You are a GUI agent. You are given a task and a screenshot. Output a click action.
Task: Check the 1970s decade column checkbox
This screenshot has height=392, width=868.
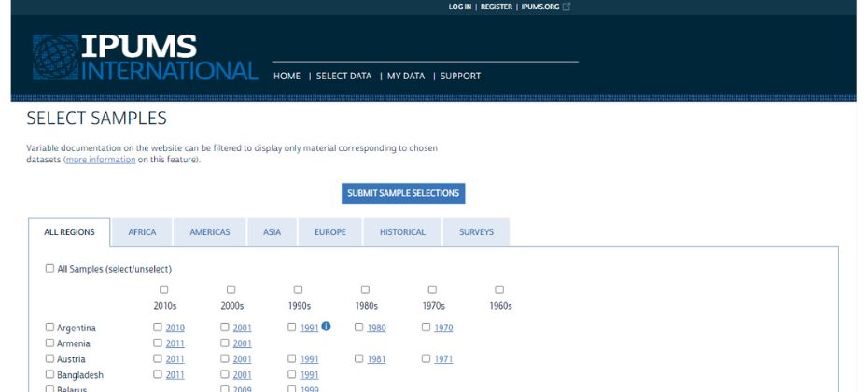432,289
